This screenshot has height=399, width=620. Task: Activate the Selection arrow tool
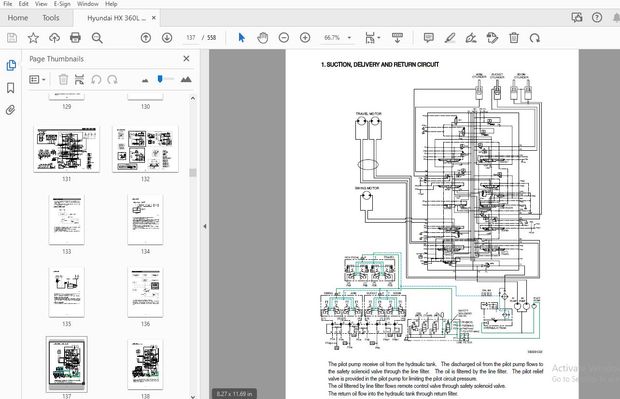coord(242,38)
